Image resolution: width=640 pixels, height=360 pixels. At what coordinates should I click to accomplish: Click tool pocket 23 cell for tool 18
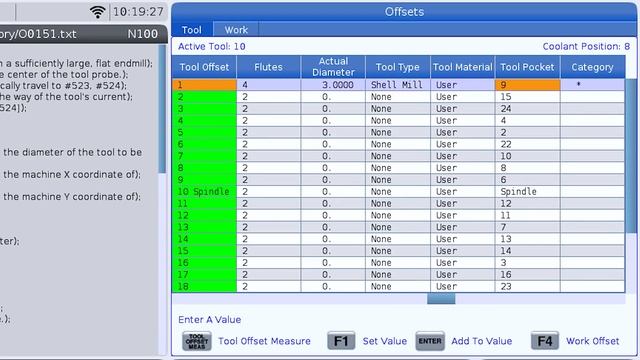[x=527, y=286]
